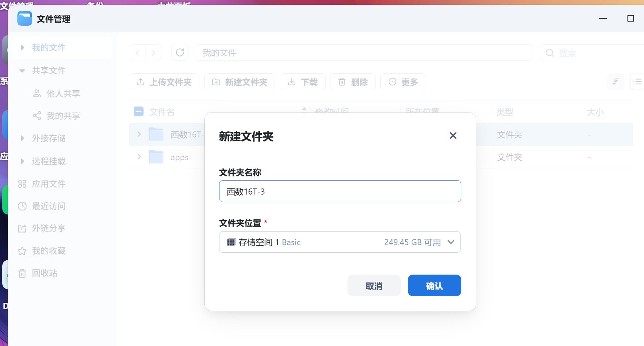Screen dimensions: 644x346
Task: Expand the 远程挂载 tree node
Action: (x=22, y=161)
